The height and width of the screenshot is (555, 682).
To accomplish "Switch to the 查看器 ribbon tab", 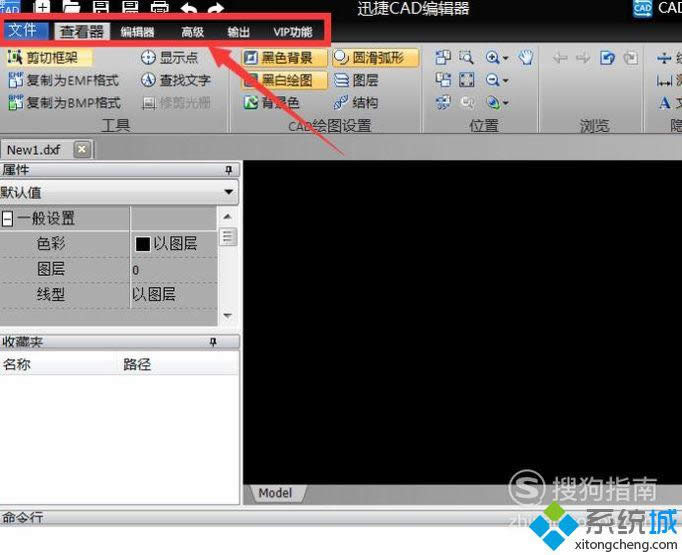I will pos(82,32).
